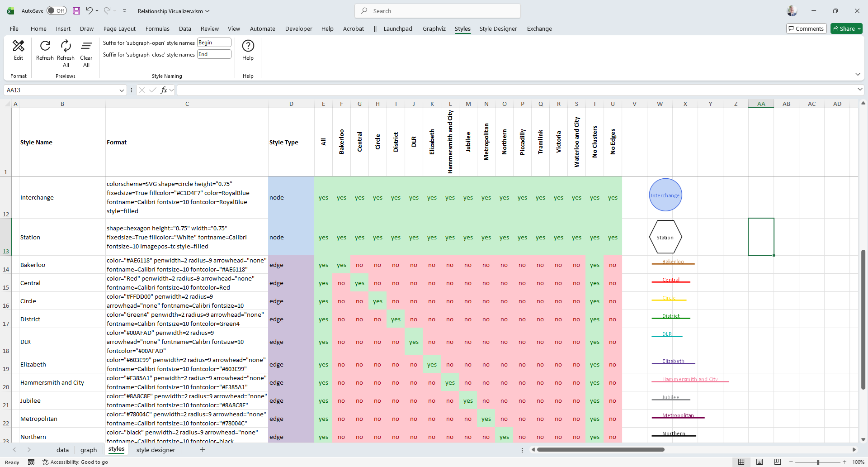This screenshot has width=868, height=467.
Task: Toggle the AutoSave switch
Action: click(x=57, y=11)
